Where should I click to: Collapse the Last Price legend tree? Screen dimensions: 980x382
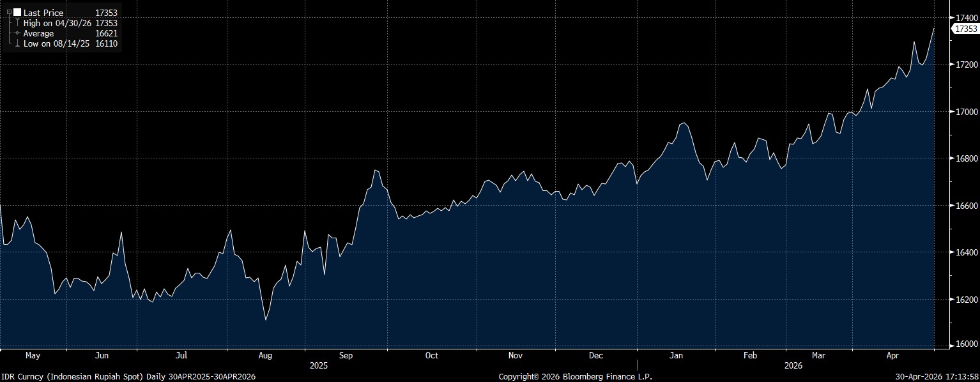9,13
